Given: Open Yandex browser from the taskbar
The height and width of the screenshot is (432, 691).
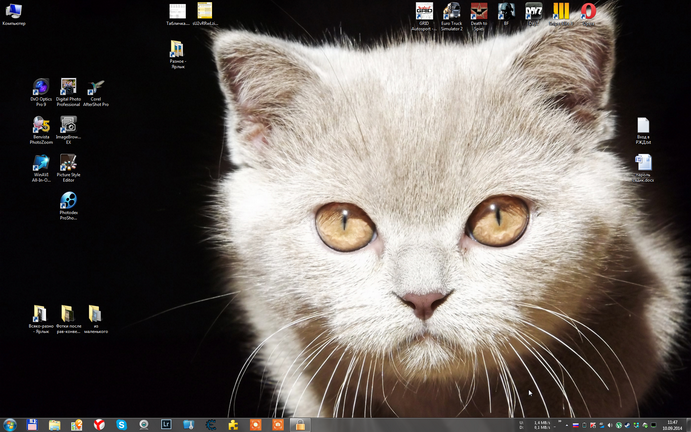Looking at the screenshot, I should tap(99, 425).
